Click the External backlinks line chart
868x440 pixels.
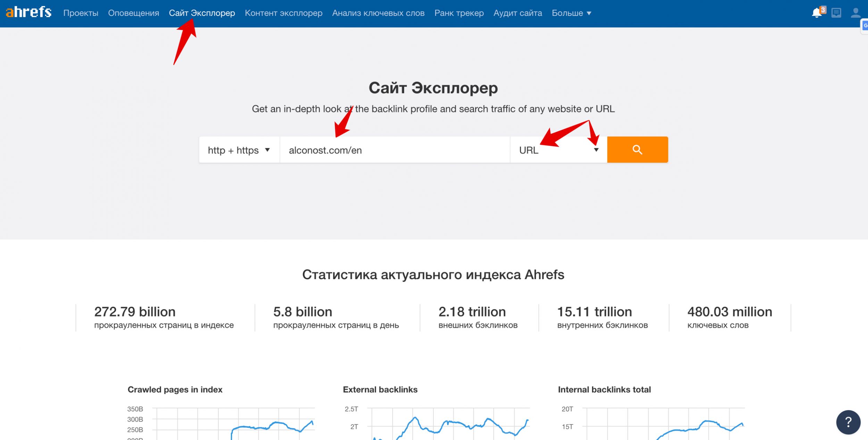pos(437,423)
